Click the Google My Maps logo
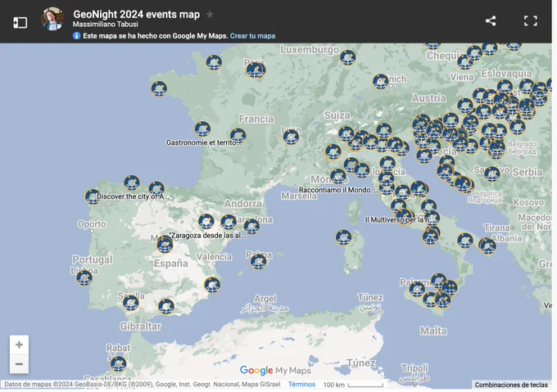This screenshot has width=557, height=392. (x=275, y=371)
